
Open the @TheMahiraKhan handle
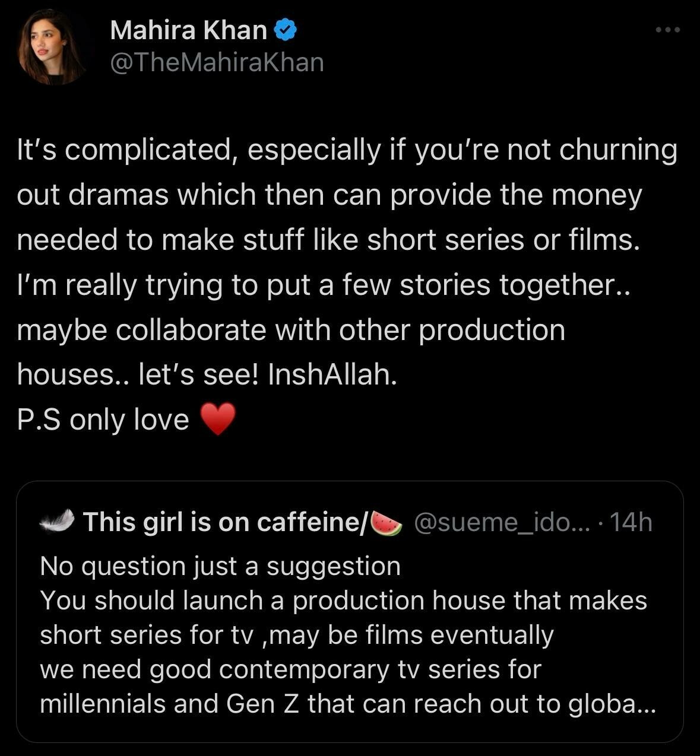point(217,62)
